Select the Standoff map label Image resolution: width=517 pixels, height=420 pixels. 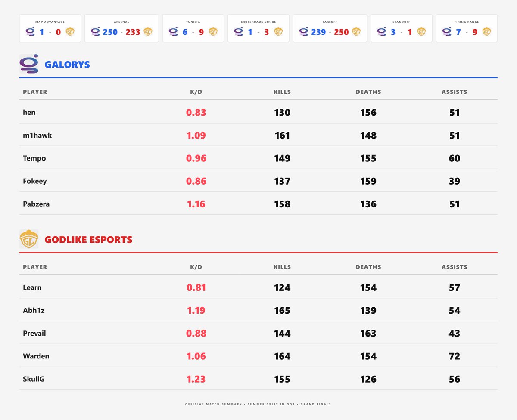coord(402,22)
